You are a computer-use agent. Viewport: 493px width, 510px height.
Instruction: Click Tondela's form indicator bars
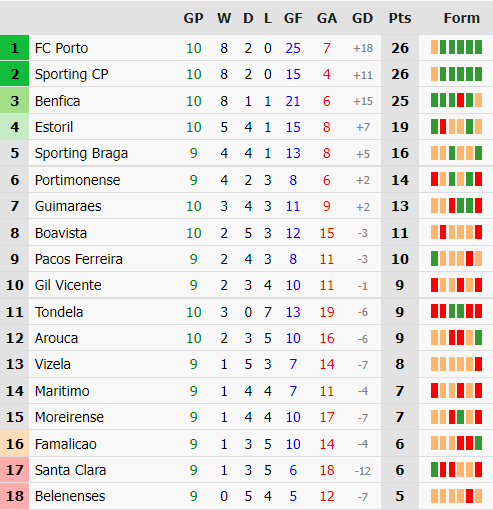[x=456, y=311]
